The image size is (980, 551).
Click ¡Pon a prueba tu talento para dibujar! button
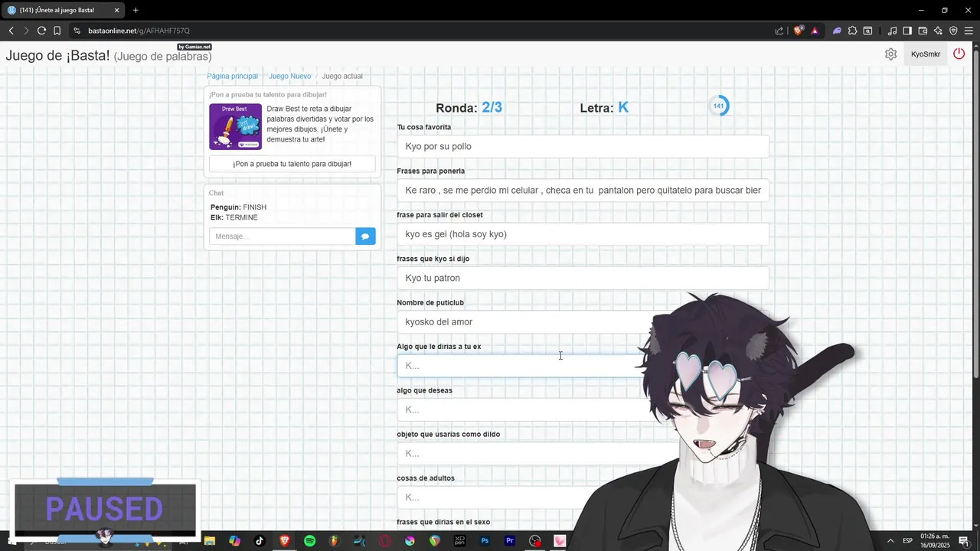292,164
